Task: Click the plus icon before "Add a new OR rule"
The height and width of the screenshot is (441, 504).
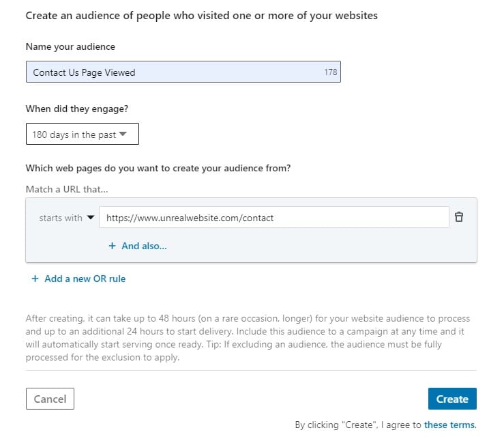Action: [35, 279]
